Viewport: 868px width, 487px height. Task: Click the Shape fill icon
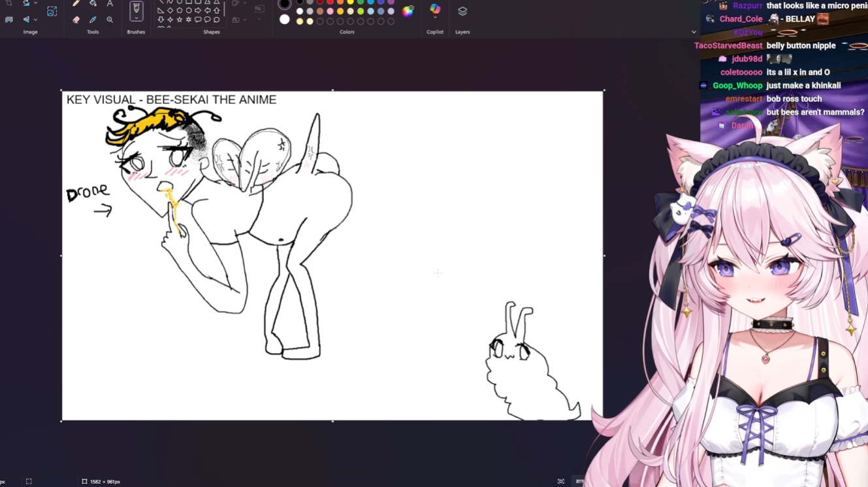pos(235,20)
